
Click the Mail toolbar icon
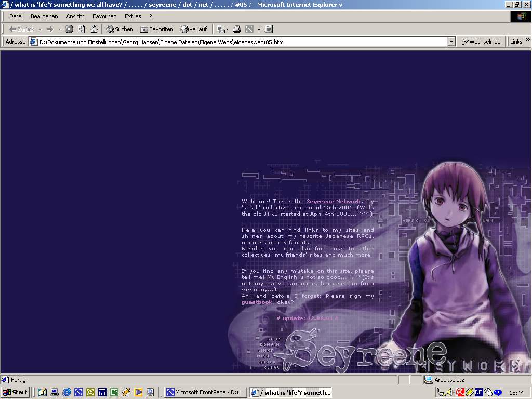coord(220,29)
